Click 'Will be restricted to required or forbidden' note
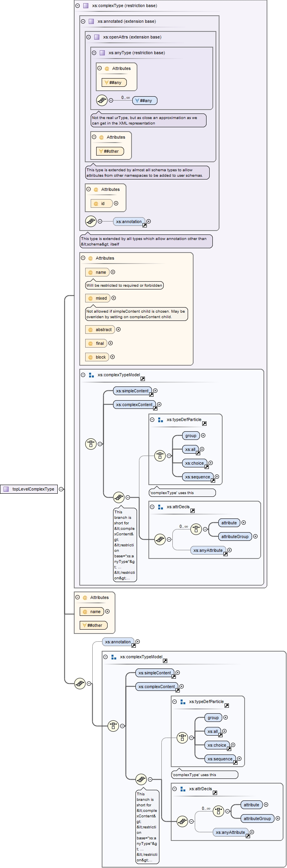This screenshot has height=868, width=287. pos(124,286)
